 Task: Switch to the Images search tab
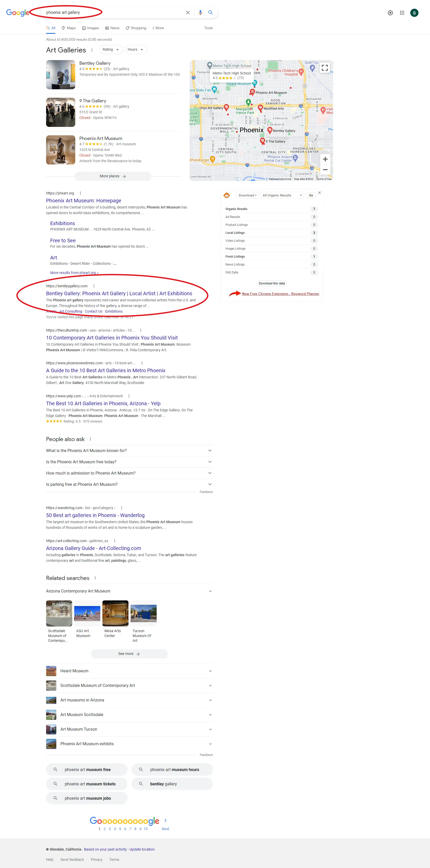click(90, 28)
